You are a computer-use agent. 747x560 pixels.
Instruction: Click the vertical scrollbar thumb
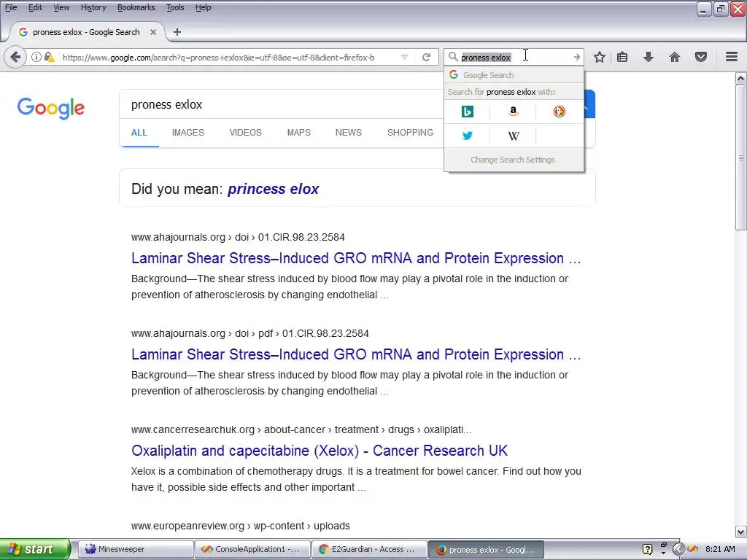[x=741, y=157]
